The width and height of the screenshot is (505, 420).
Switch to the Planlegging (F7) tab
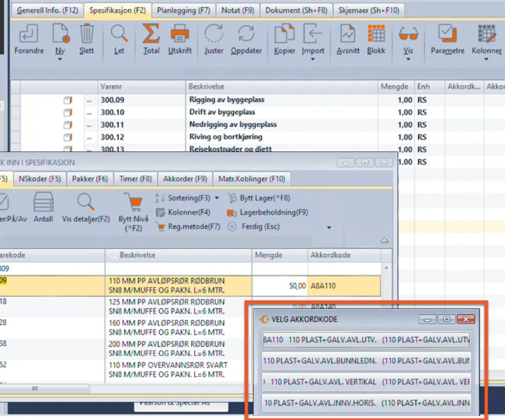183,11
